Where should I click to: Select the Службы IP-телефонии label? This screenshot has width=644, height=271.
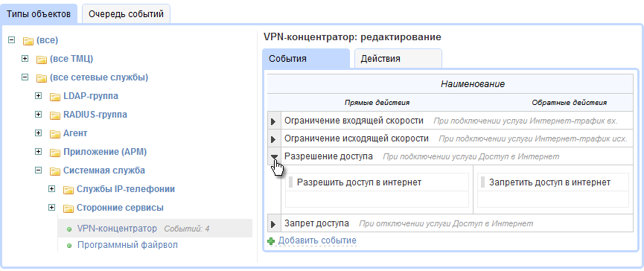click(126, 189)
